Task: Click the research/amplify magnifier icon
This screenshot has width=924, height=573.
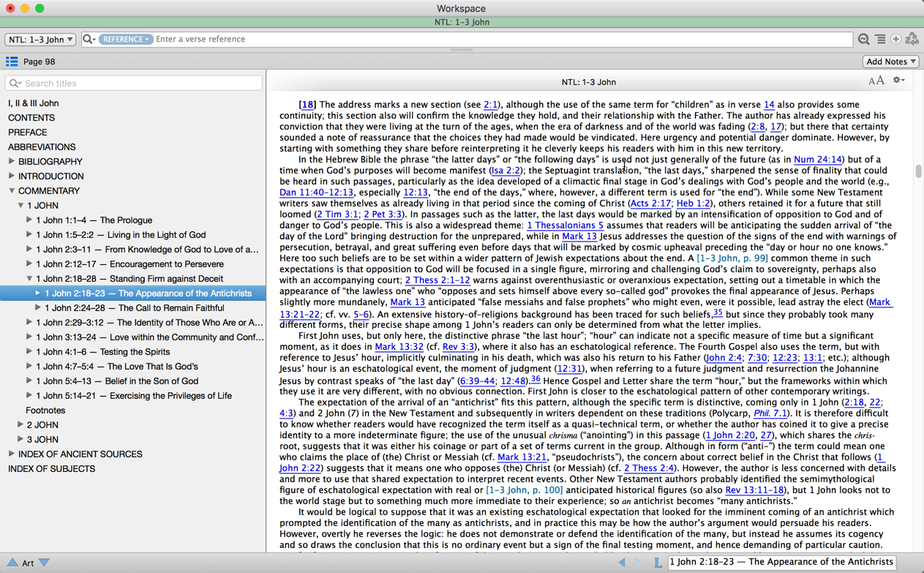Action: (x=863, y=40)
